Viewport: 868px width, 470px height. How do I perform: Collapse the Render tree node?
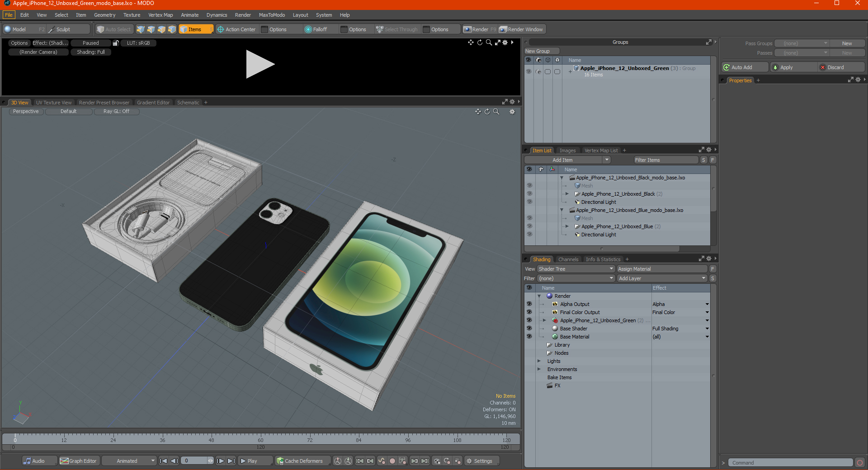coord(539,296)
